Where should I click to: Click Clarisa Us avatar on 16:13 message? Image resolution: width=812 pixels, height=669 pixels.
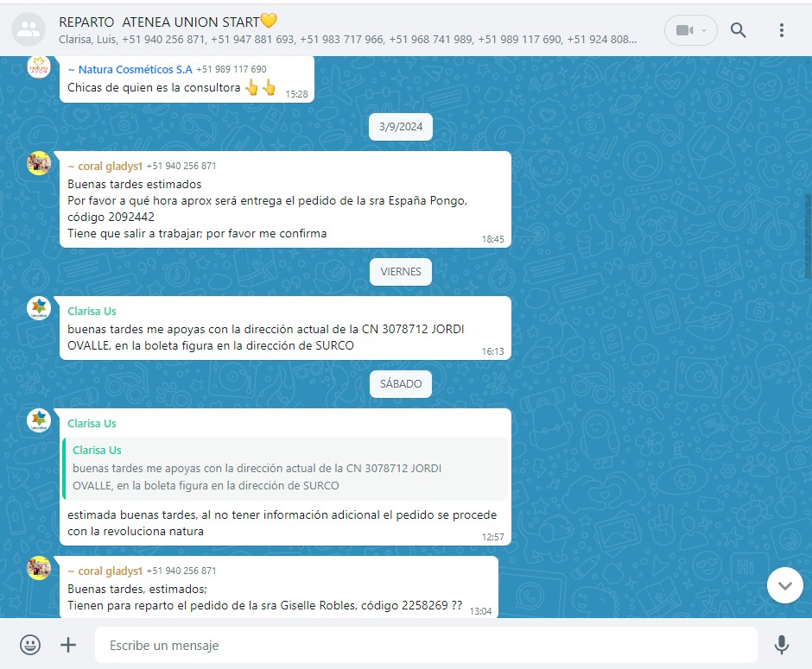point(39,308)
